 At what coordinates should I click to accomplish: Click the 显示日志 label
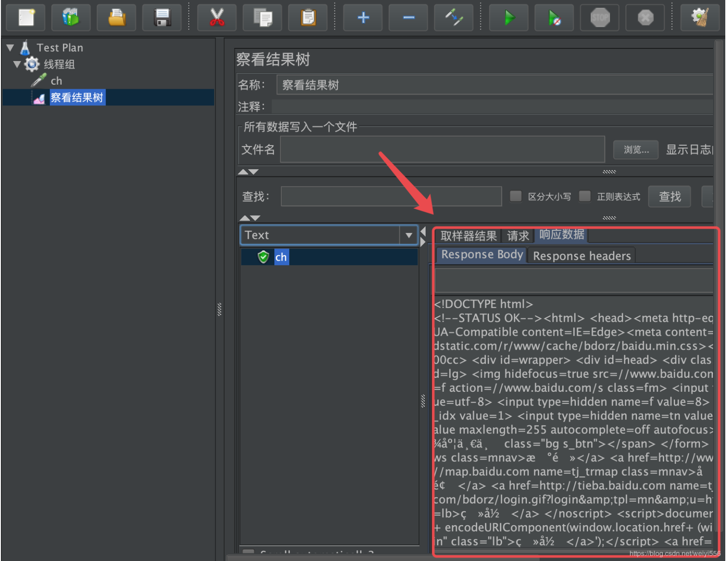[x=689, y=150]
